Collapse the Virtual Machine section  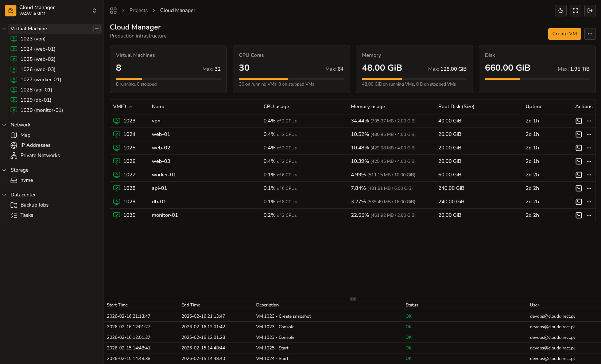click(x=4, y=28)
